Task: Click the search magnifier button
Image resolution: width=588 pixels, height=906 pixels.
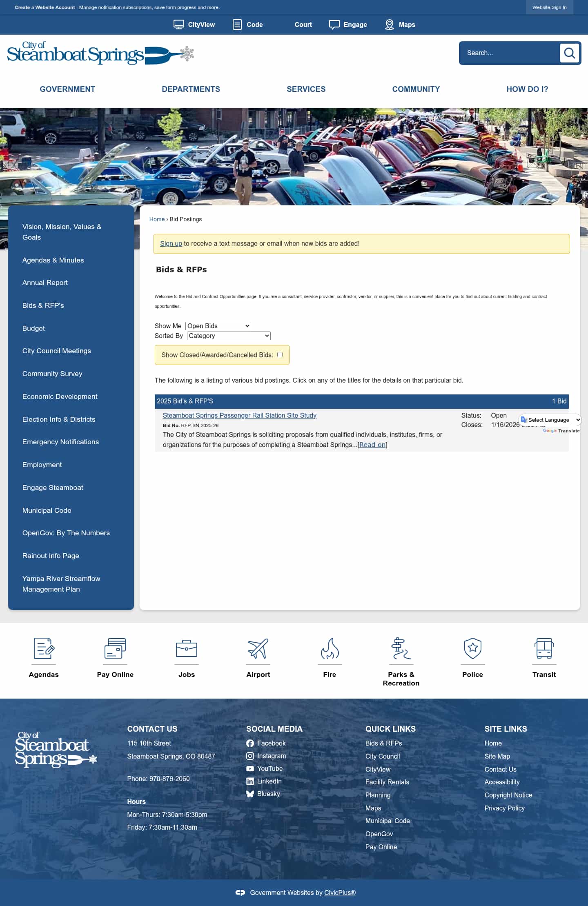Action: click(569, 53)
